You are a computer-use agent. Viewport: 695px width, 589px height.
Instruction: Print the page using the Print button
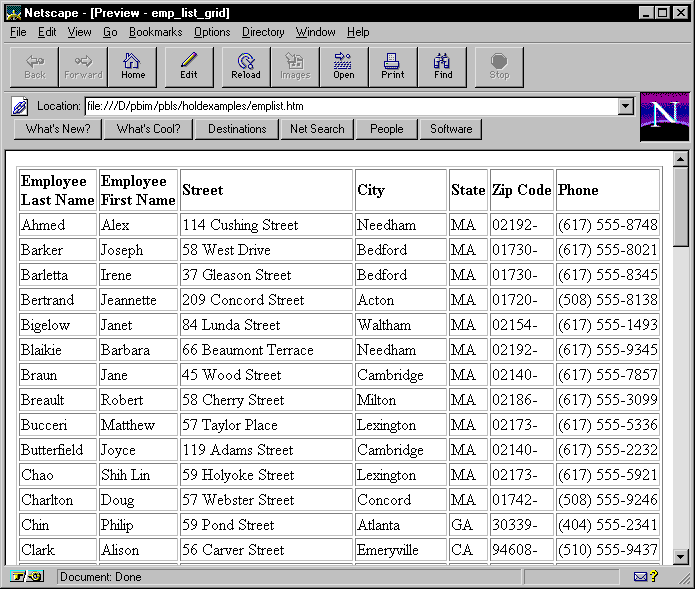[393, 67]
